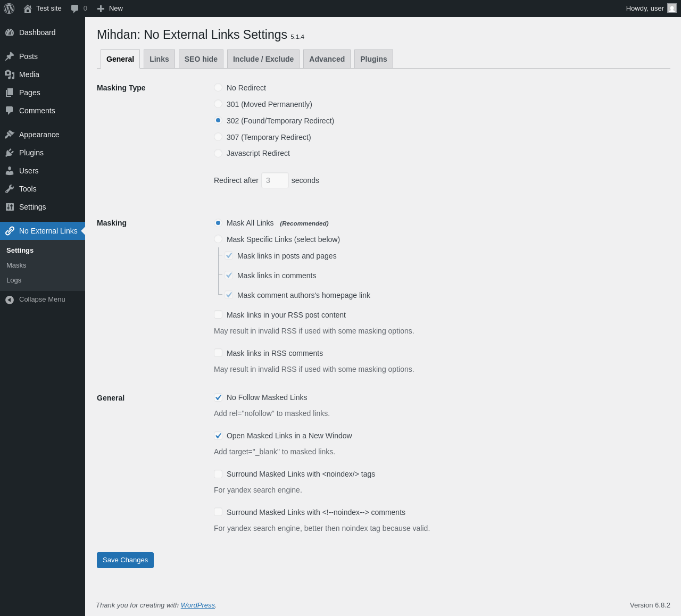Click the Appearance paintbrush icon
The height and width of the screenshot is (616, 681).
point(10,135)
